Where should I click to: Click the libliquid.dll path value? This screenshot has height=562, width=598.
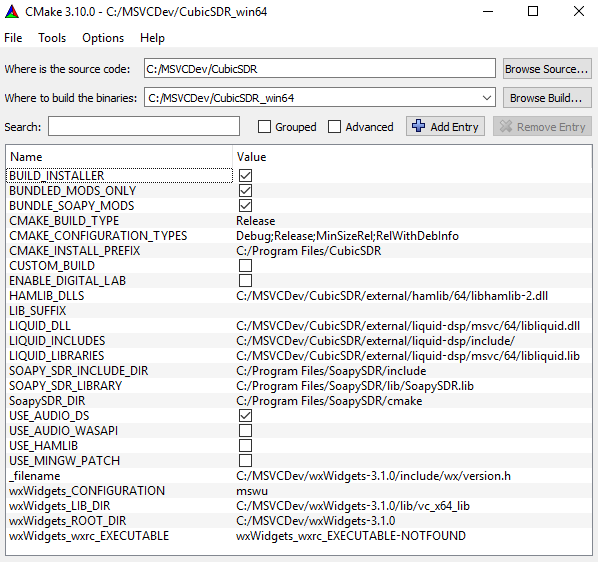[408, 326]
